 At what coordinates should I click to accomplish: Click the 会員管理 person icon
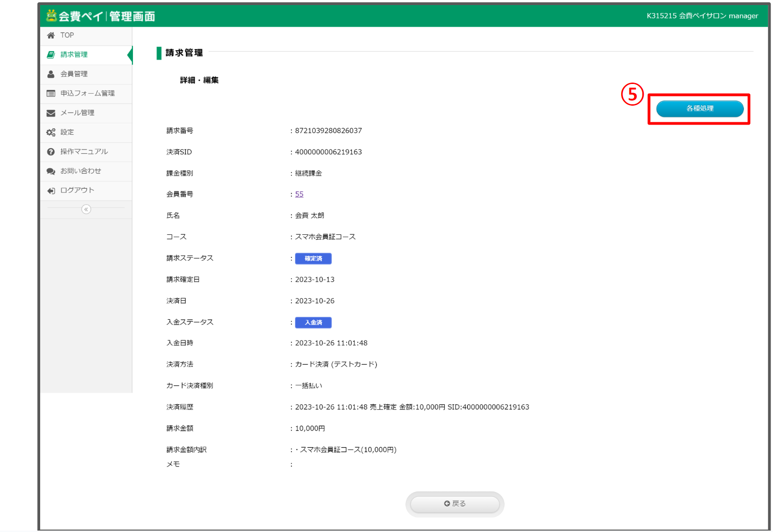51,74
